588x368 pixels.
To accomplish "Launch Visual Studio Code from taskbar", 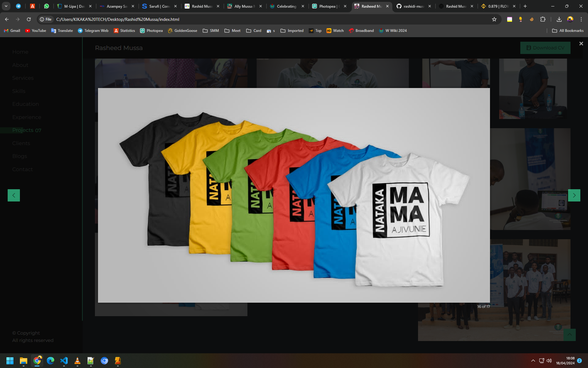I will pos(64,361).
